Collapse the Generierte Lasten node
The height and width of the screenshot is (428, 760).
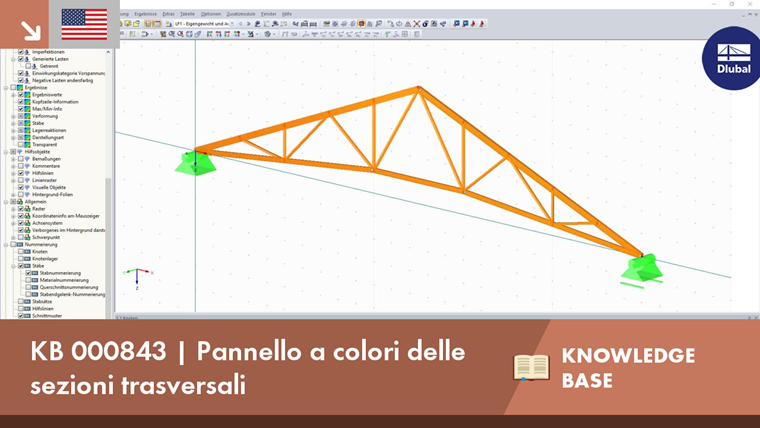[x=14, y=59]
